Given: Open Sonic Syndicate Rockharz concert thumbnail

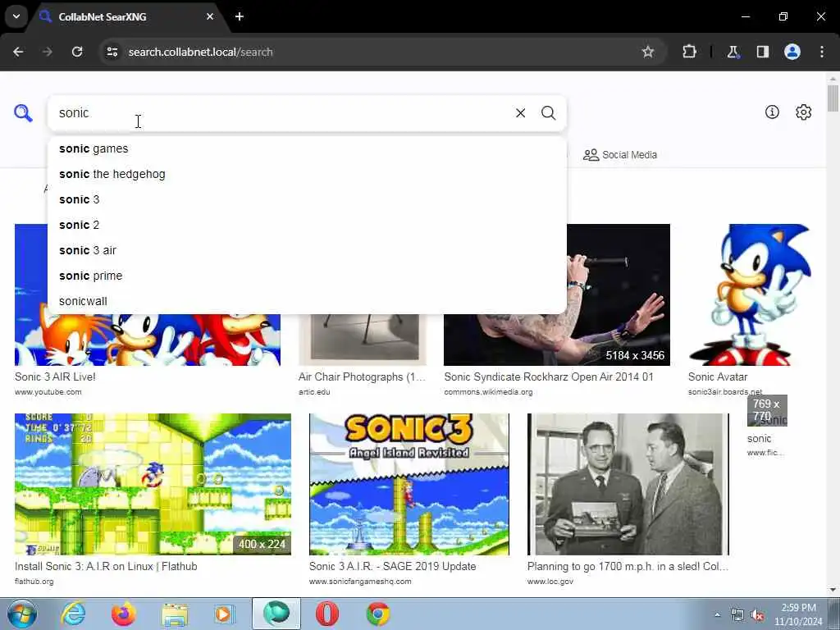Looking at the screenshot, I should click(619, 294).
